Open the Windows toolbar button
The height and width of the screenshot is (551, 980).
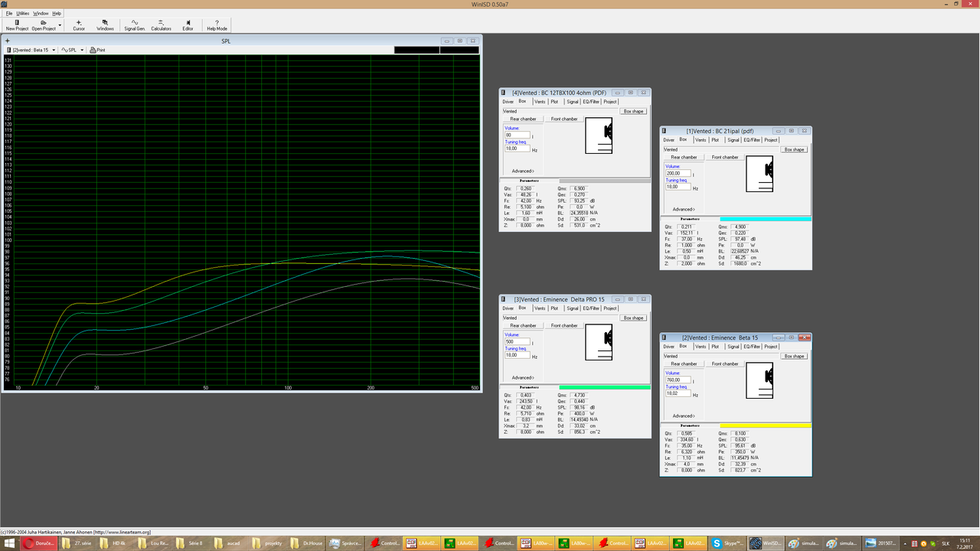click(105, 25)
